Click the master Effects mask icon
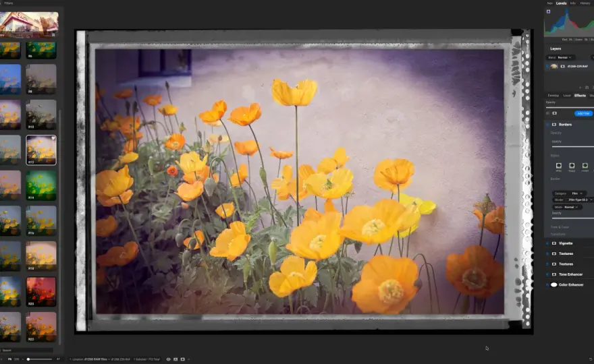 (555, 113)
